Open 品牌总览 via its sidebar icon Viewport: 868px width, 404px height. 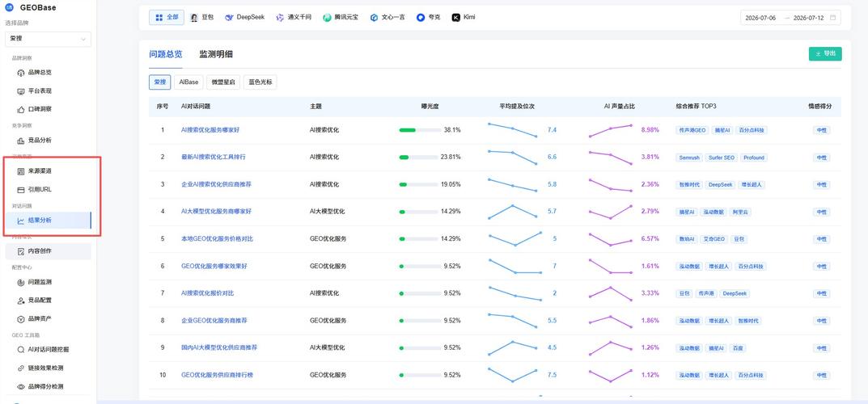[21, 73]
